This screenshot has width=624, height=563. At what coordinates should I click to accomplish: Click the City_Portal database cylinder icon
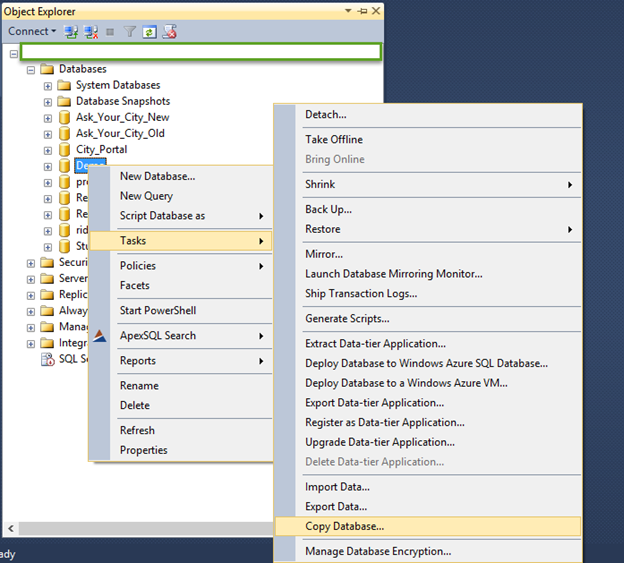click(x=64, y=150)
